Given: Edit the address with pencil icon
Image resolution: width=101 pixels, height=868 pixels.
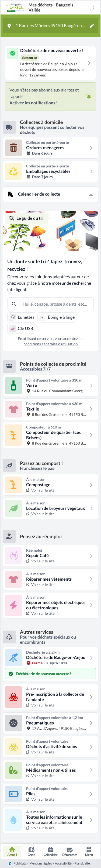Looking at the screenshot, I should click(92, 25).
